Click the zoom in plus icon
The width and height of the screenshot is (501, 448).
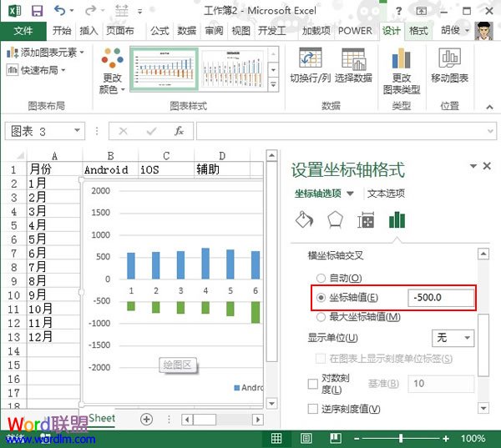point(446,439)
